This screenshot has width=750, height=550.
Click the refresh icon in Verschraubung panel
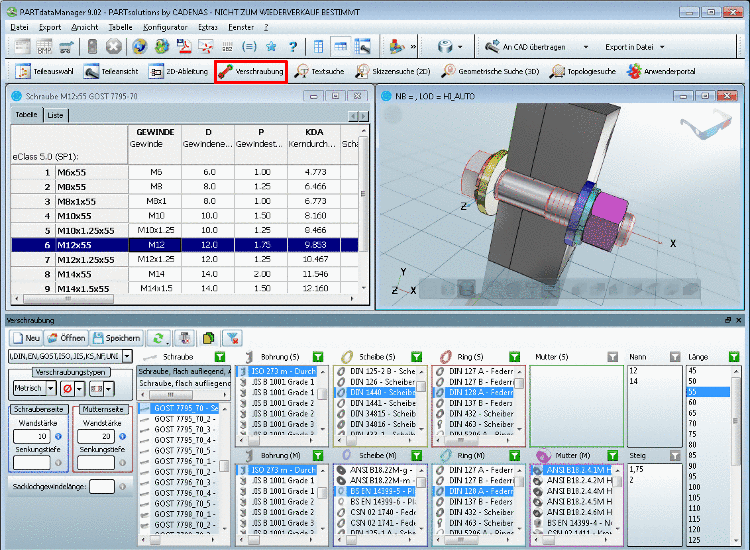click(x=157, y=338)
